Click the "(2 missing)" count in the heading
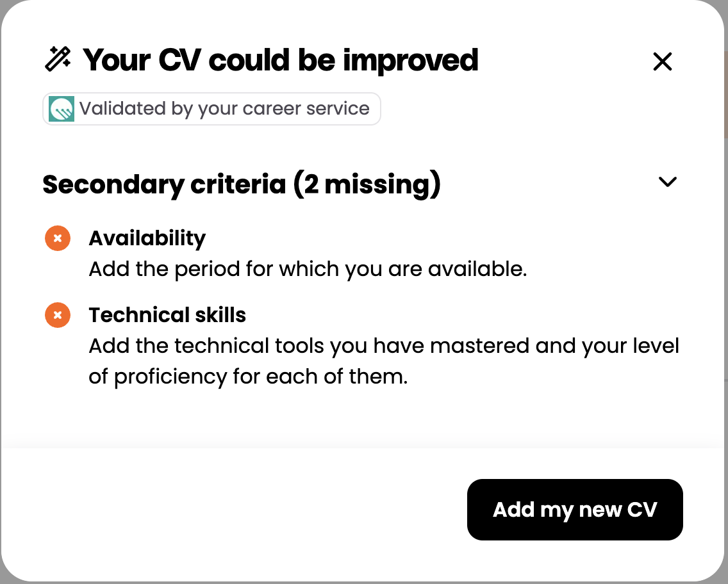728x584 pixels. point(367,184)
